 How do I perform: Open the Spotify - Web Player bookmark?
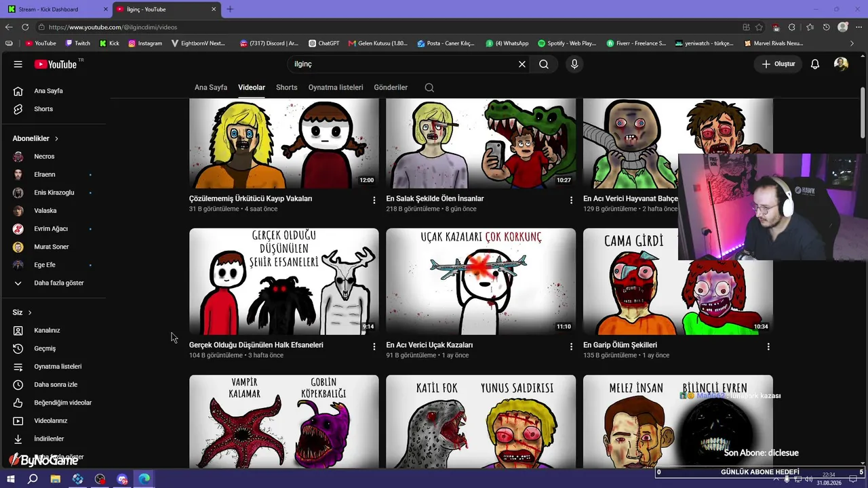pyautogui.click(x=567, y=43)
